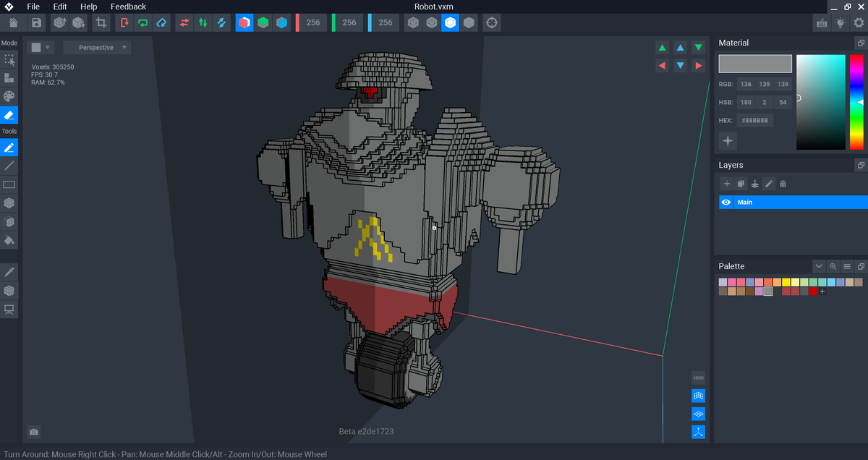Toggle the HIGH quality button in viewport
The image size is (868, 460).
click(x=698, y=378)
